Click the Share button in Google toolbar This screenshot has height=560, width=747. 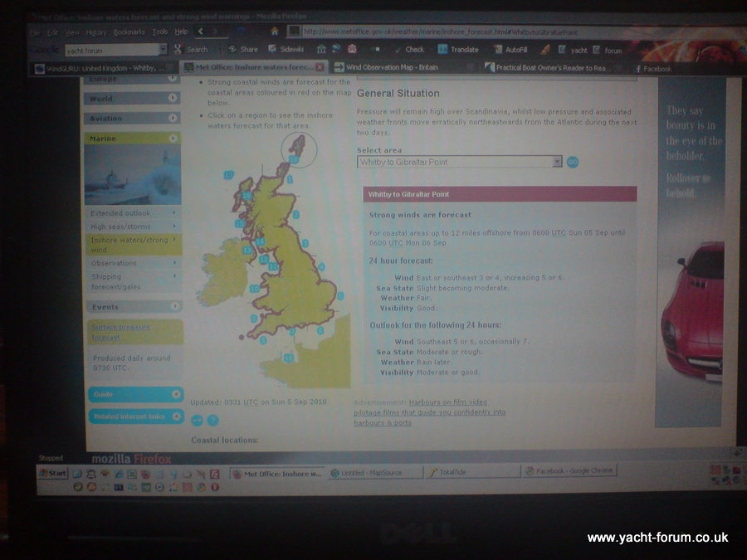coord(243,49)
